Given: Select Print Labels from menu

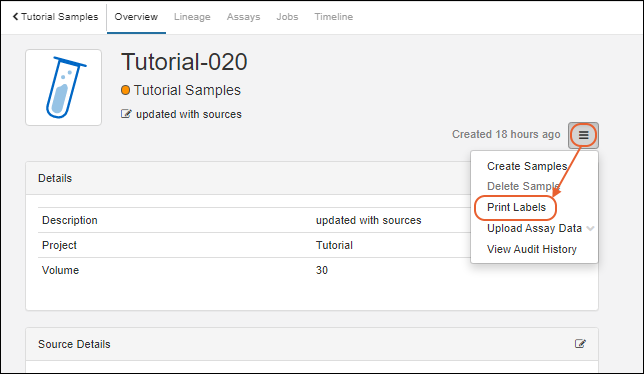Looking at the screenshot, I should point(516,207).
